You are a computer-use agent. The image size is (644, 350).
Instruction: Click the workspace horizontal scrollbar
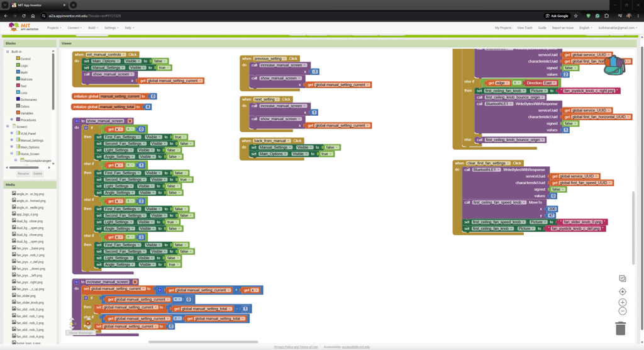[x=203, y=342]
